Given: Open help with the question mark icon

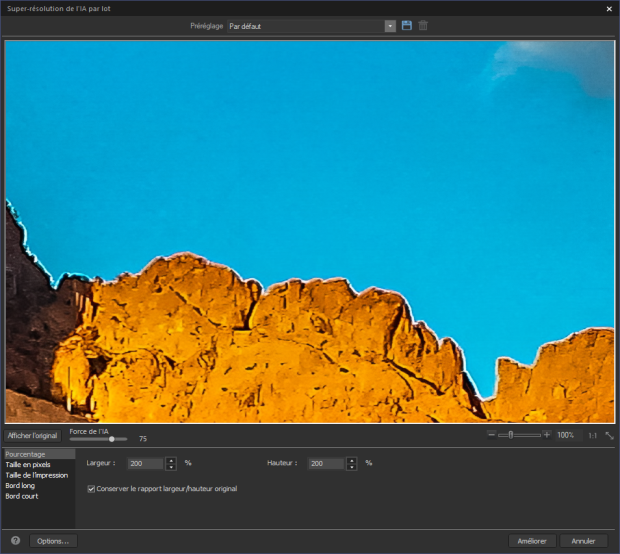Looking at the screenshot, I should 15,541.
